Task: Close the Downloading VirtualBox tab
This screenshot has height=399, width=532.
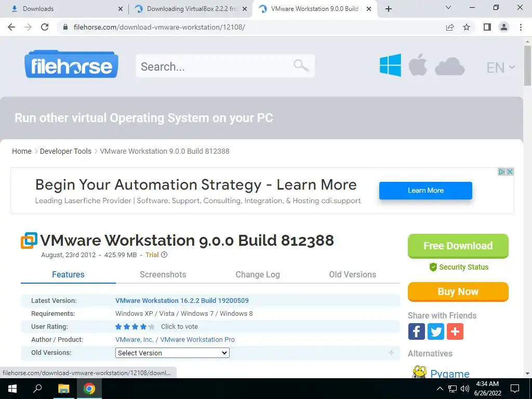Action: pos(245,9)
